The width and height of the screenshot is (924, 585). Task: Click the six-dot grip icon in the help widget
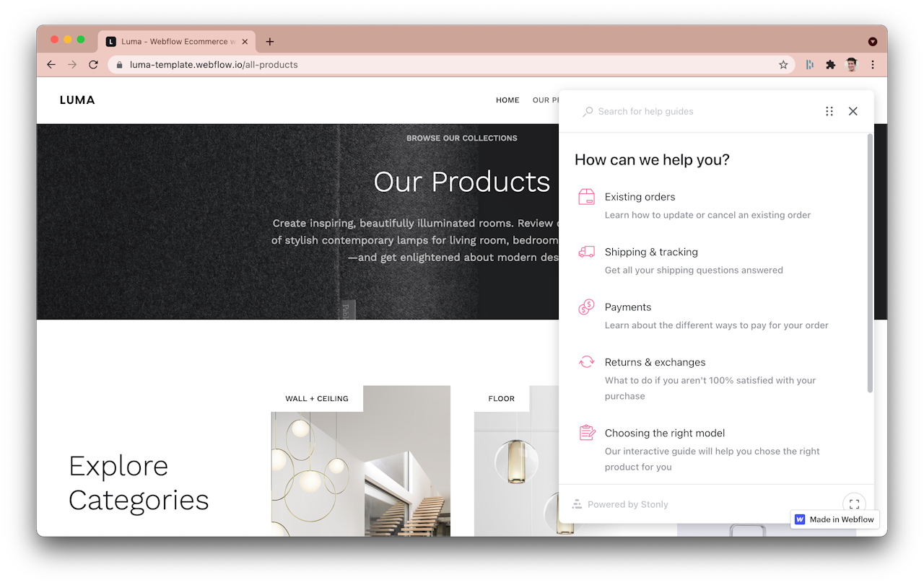coord(829,111)
